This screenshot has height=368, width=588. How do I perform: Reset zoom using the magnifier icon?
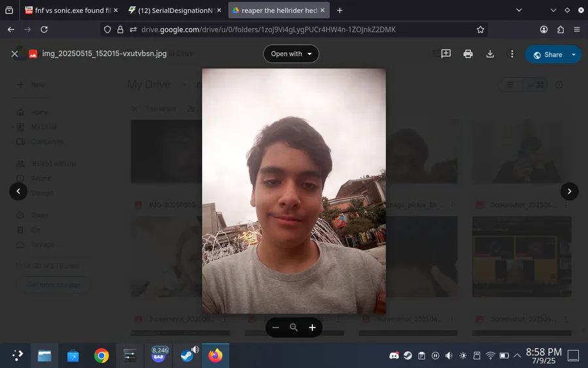pos(293,327)
